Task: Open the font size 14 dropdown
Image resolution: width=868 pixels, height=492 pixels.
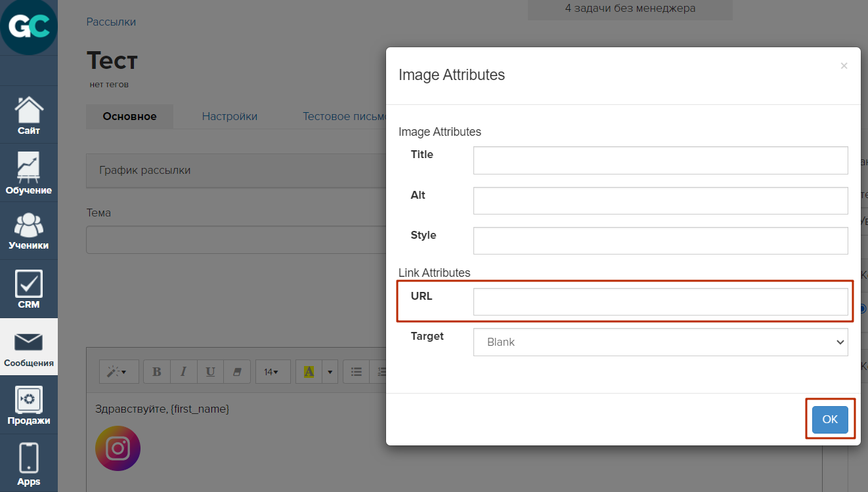Action: point(271,372)
